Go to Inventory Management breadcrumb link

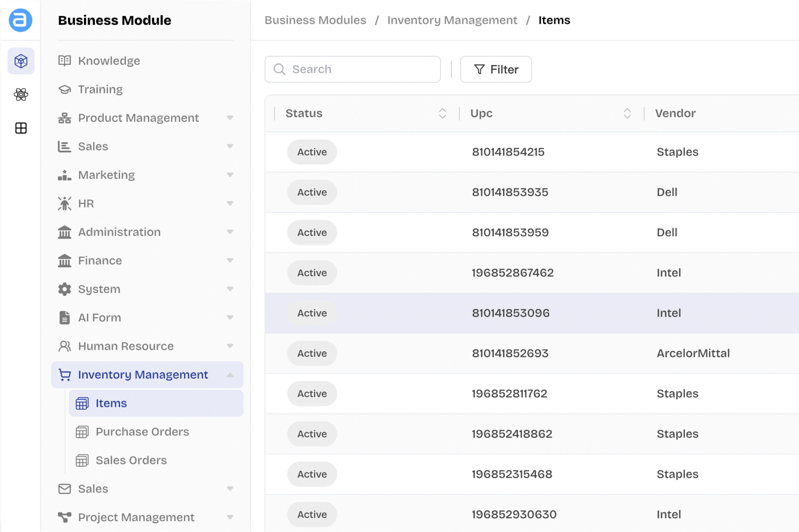(452, 20)
